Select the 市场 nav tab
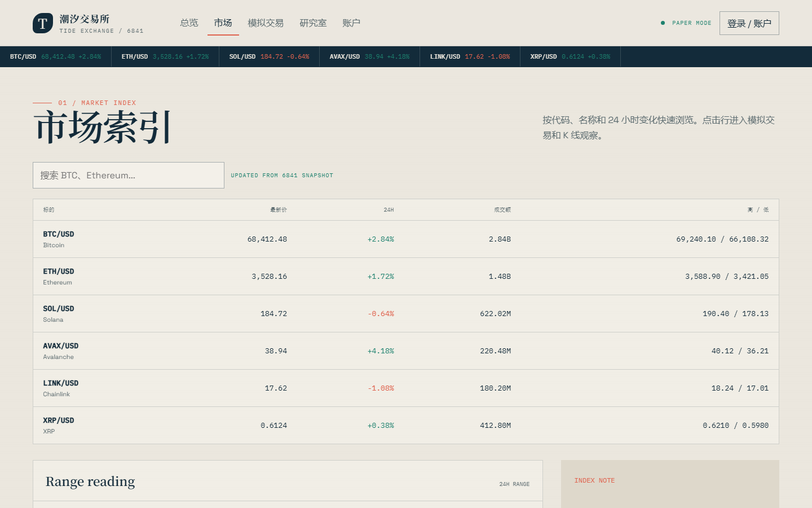Screen dimensions: 812x508 pos(223,23)
